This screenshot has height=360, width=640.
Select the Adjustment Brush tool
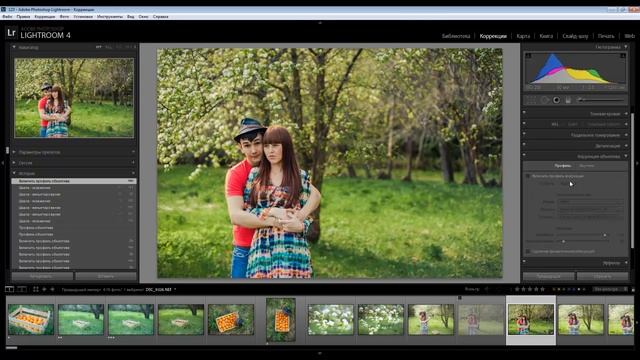coord(601,100)
